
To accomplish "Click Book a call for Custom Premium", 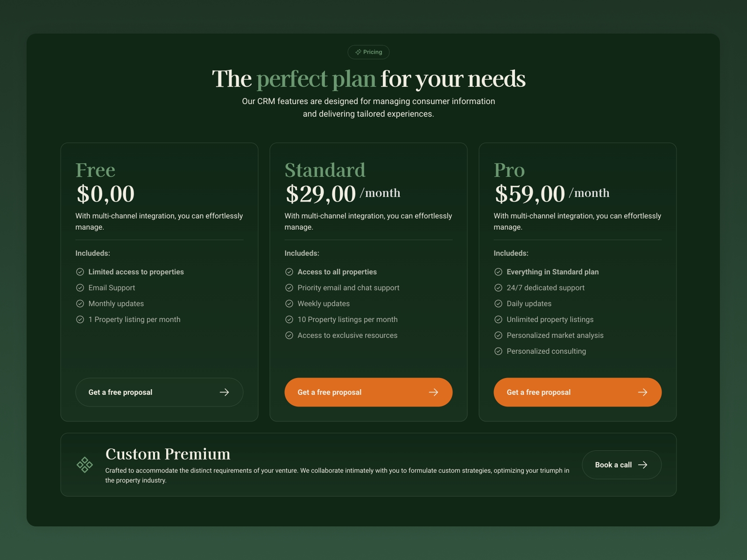I will click(x=621, y=465).
